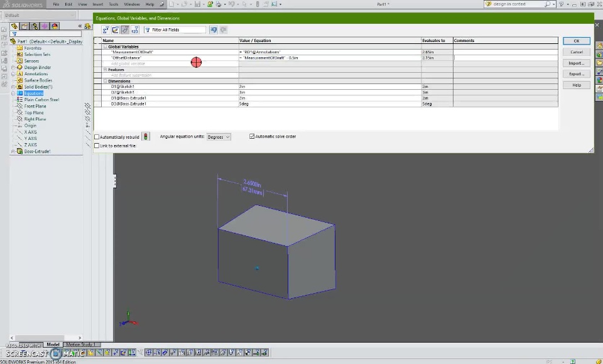Viewport: 603px width, 364px height.
Task: Open the DimXpertManager tab
Action: point(45,26)
